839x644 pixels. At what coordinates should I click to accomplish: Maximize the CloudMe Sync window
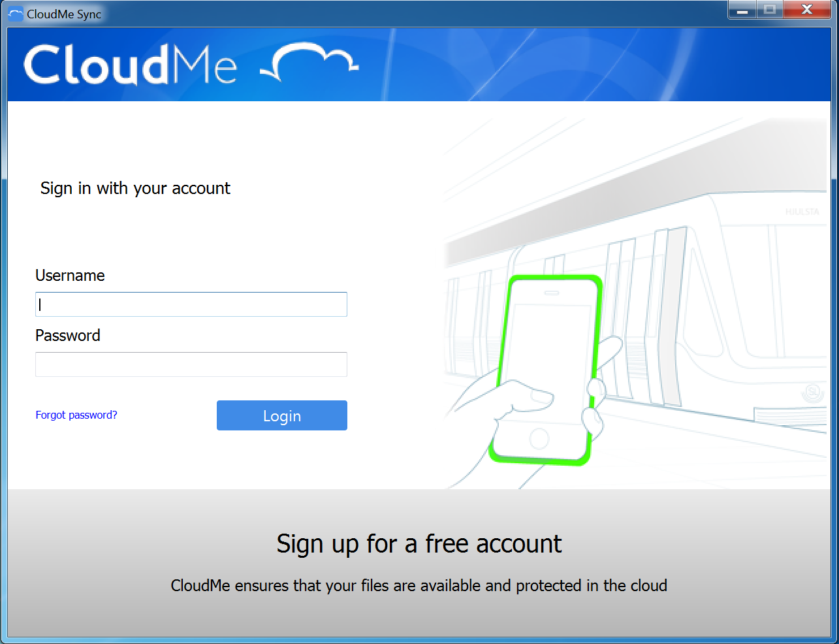[x=770, y=10]
